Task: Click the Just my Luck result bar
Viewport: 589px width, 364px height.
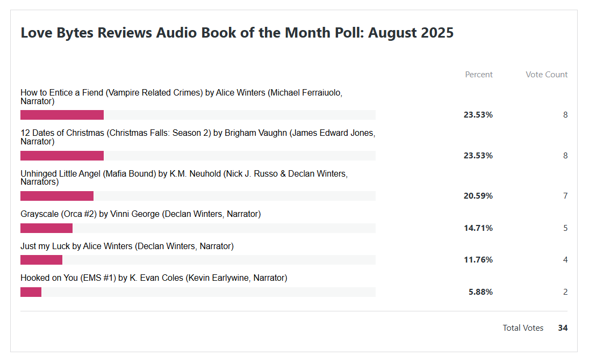Action: pyautogui.click(x=41, y=260)
